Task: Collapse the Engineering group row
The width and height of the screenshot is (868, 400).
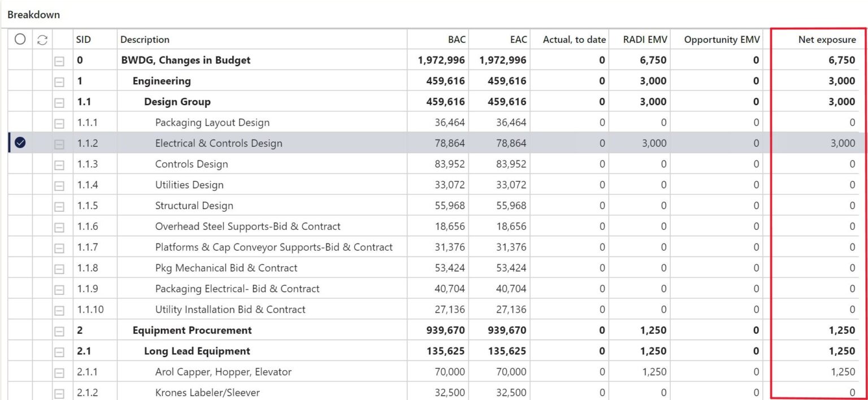Action: [59, 81]
